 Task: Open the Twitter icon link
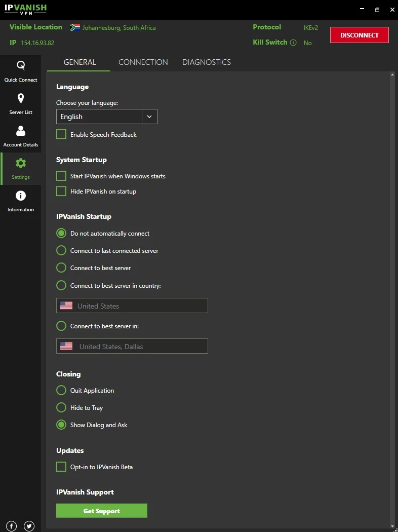pos(29,526)
